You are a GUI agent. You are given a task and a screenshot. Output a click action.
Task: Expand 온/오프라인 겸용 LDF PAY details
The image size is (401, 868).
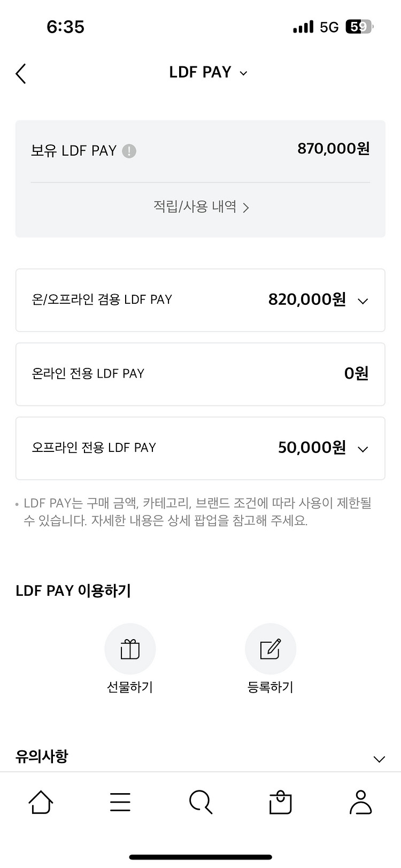pyautogui.click(x=363, y=301)
